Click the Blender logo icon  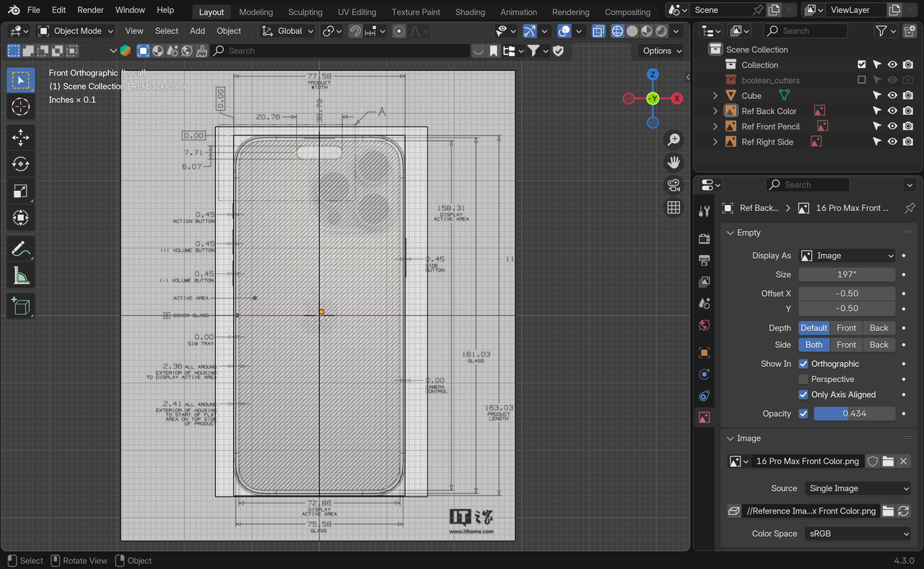click(12, 10)
